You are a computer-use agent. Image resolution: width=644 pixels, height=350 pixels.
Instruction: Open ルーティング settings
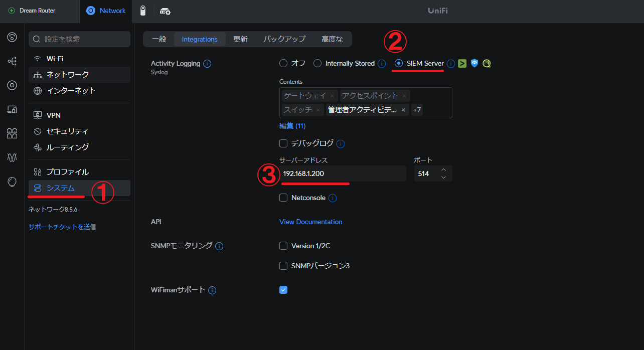[79, 147]
